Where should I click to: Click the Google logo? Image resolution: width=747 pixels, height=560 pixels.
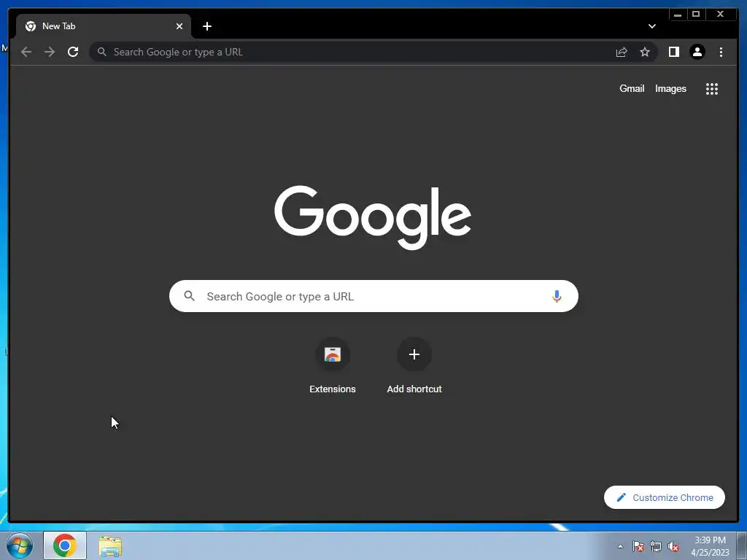[373, 217]
